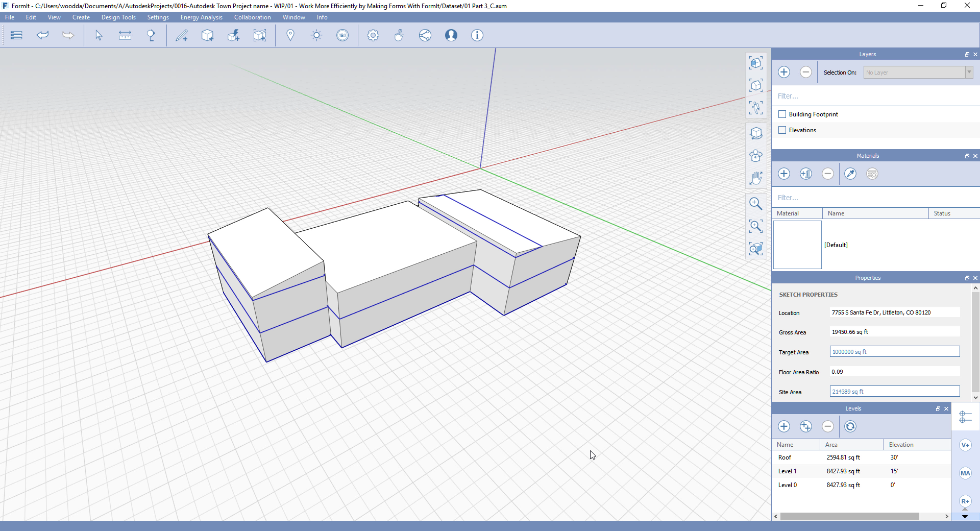This screenshot has width=980, height=531.
Task: Open the Collaboration share icon
Action: pyautogui.click(x=425, y=35)
